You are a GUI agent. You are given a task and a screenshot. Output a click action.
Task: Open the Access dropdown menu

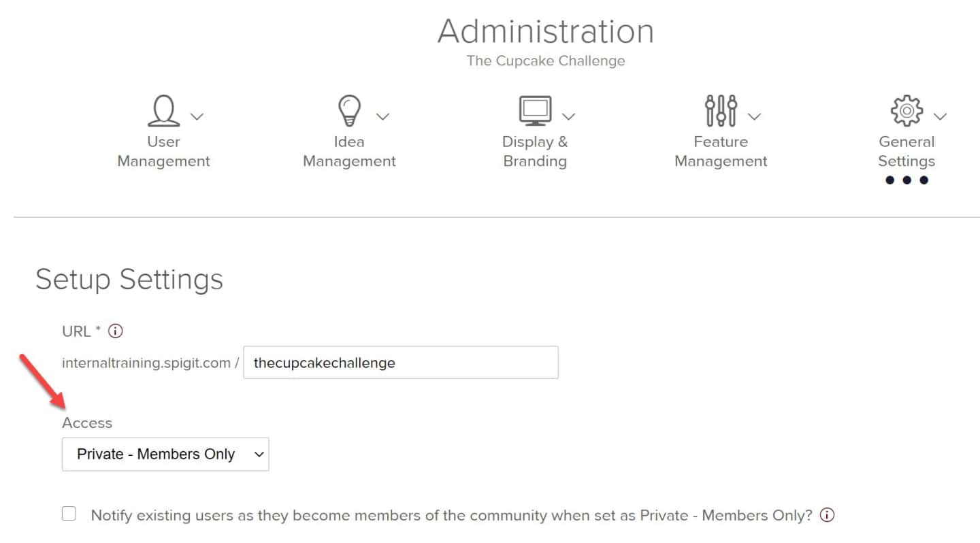(x=165, y=454)
